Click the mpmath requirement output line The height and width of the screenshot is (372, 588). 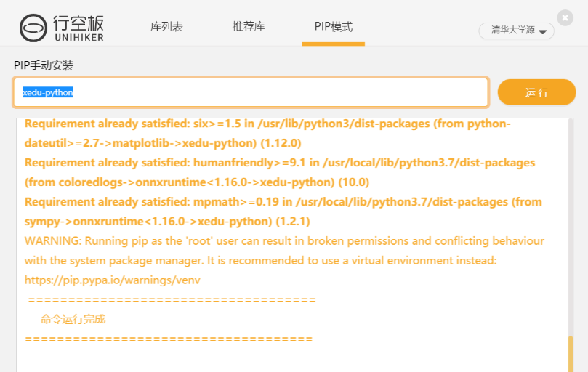tap(283, 211)
